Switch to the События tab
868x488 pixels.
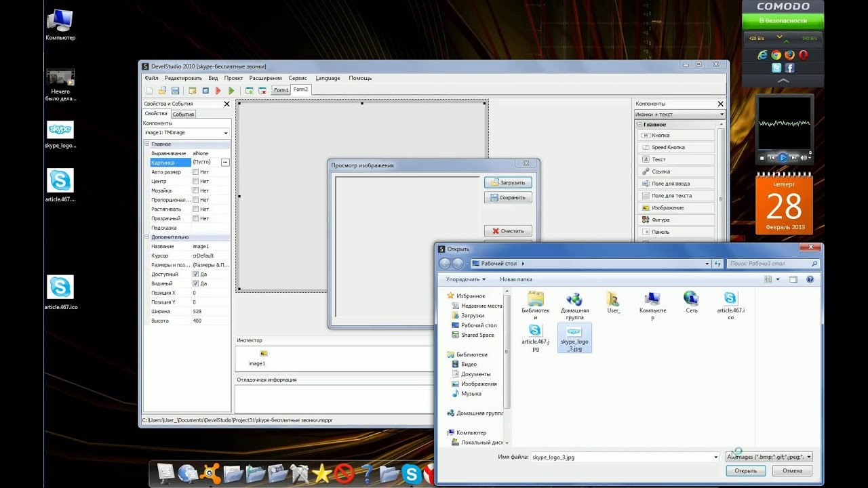point(183,114)
